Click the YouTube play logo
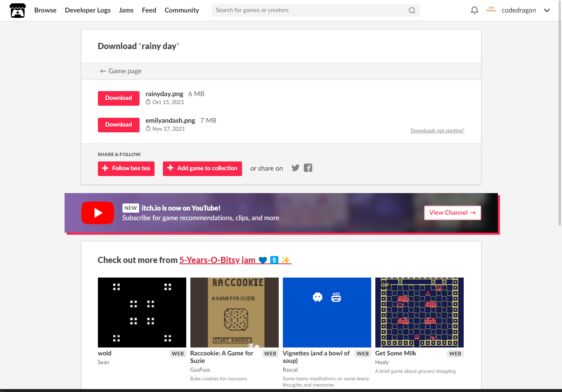The image size is (562, 392). [97, 213]
